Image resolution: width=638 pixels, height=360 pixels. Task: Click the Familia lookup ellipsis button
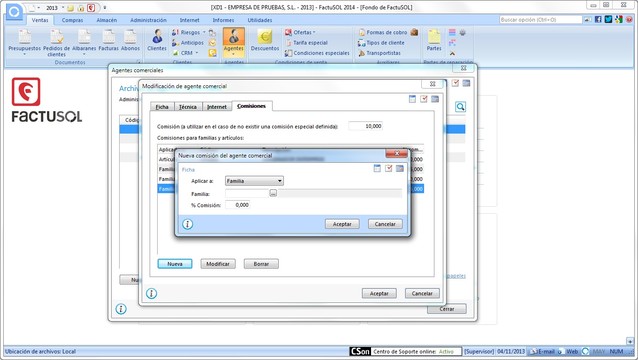click(x=273, y=194)
